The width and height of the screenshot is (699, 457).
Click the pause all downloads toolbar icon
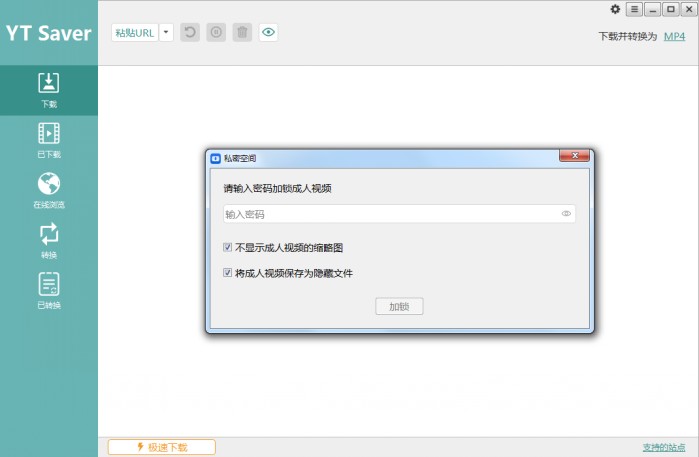click(x=216, y=33)
